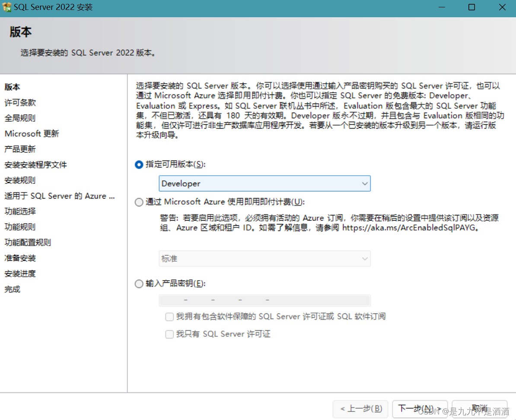Choose the 输入产品密钥 radio option
This screenshot has height=420, width=516.
point(139,284)
